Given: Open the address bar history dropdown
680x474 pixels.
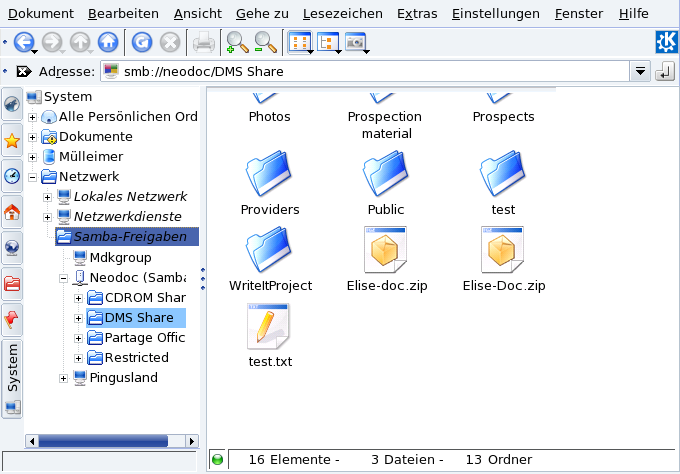Looking at the screenshot, I should click(x=641, y=71).
